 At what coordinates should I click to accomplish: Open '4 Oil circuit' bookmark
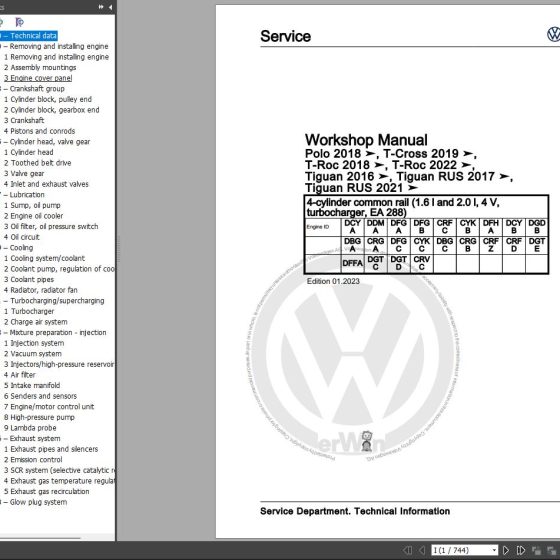tap(22, 237)
